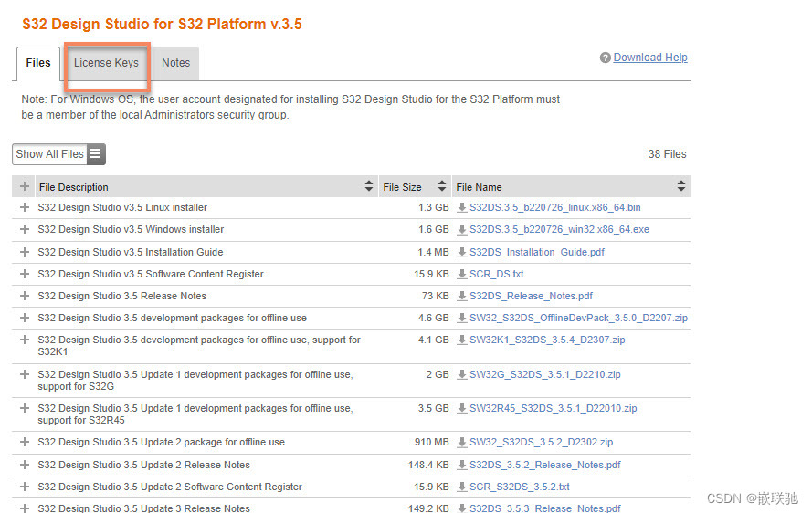This screenshot has height=513, width=812.
Task: Expand the v3.5 Software Content Register row
Action: coord(25,274)
